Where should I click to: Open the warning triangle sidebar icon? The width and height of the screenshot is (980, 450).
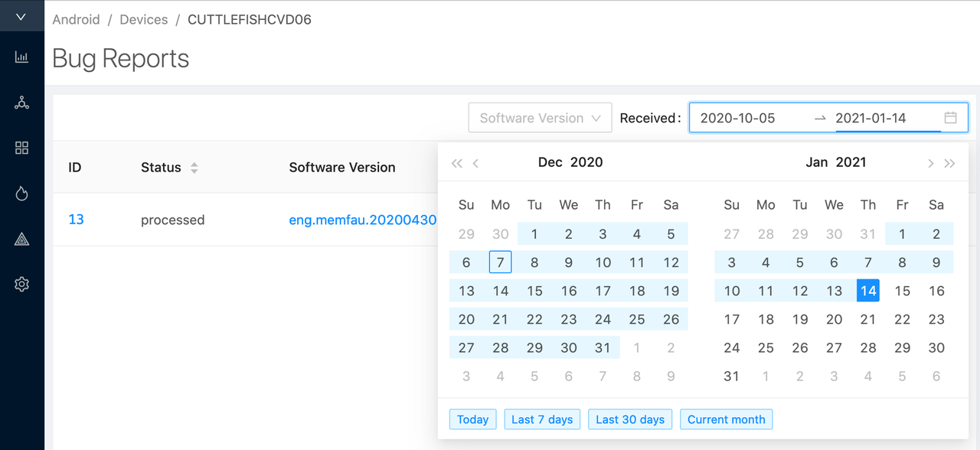[21, 240]
